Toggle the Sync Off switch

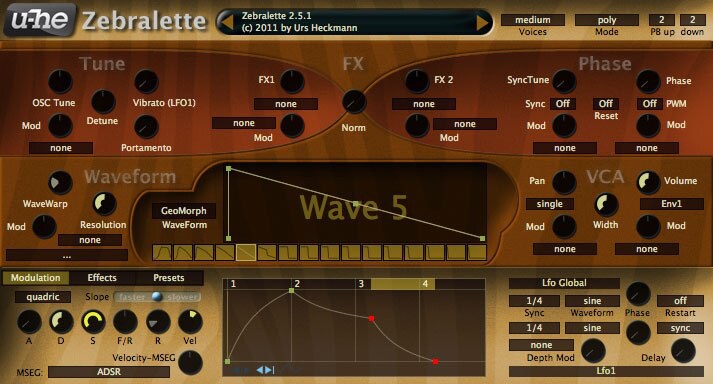coord(563,104)
